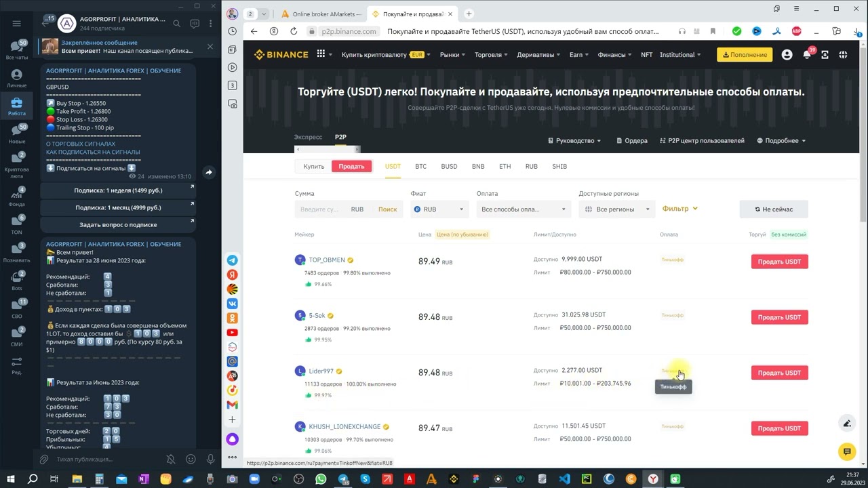Image resolution: width=868 pixels, height=488 pixels.
Task: Open СМИ folder in Telegram sidebar
Action: click(x=17, y=337)
